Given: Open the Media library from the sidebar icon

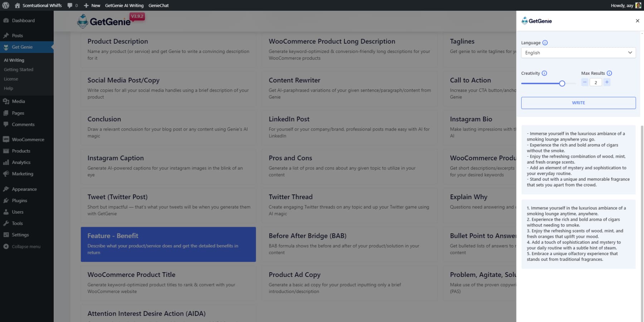Looking at the screenshot, I should 6,101.
